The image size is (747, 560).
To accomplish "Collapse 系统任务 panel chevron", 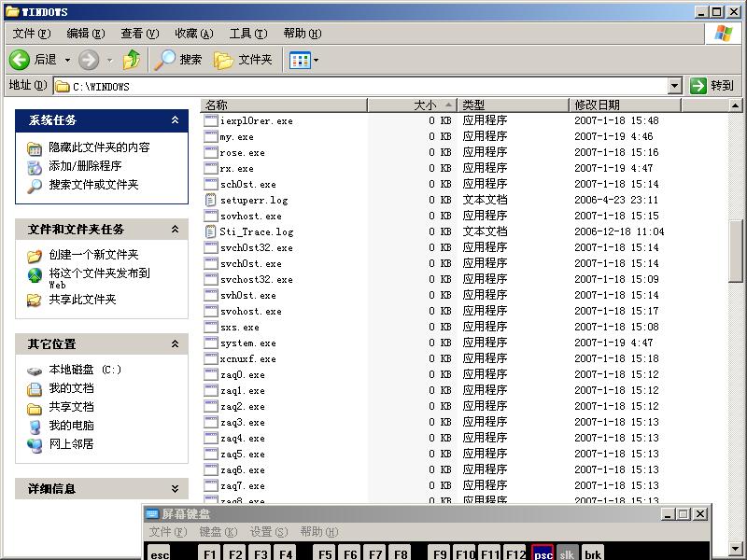I will (x=175, y=120).
